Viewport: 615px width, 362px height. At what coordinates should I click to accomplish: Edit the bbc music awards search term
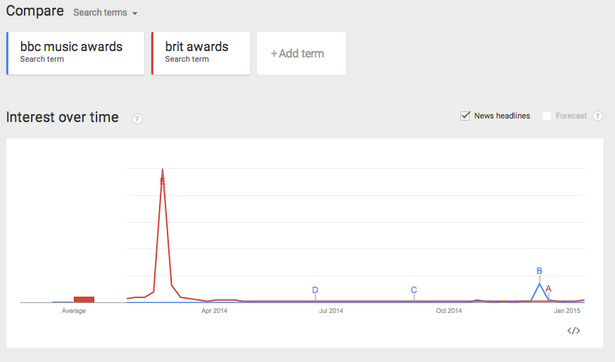coord(75,53)
